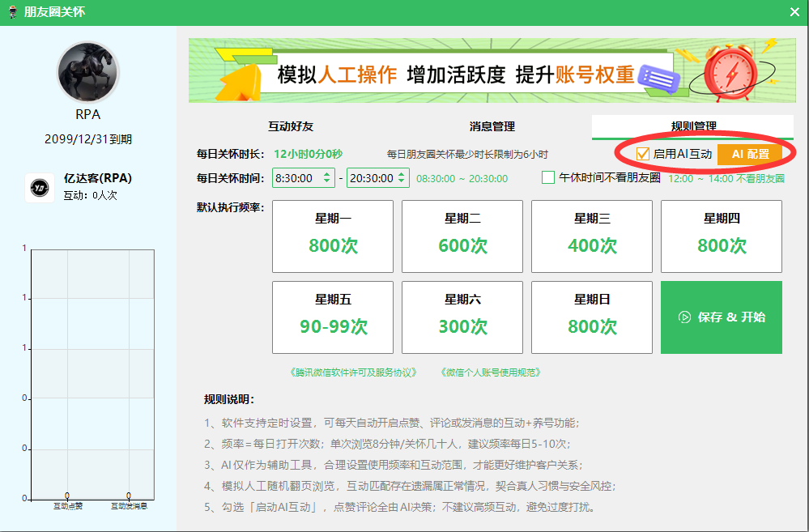This screenshot has width=809, height=532.
Task: Open the 微信个人账号使用规范 link
Action: pos(490,372)
